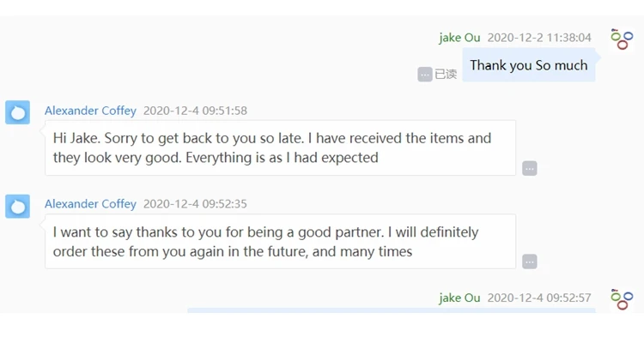Click the 2020-12-4 09:51:58 timestamp
The image size is (644, 343).
coord(195,111)
